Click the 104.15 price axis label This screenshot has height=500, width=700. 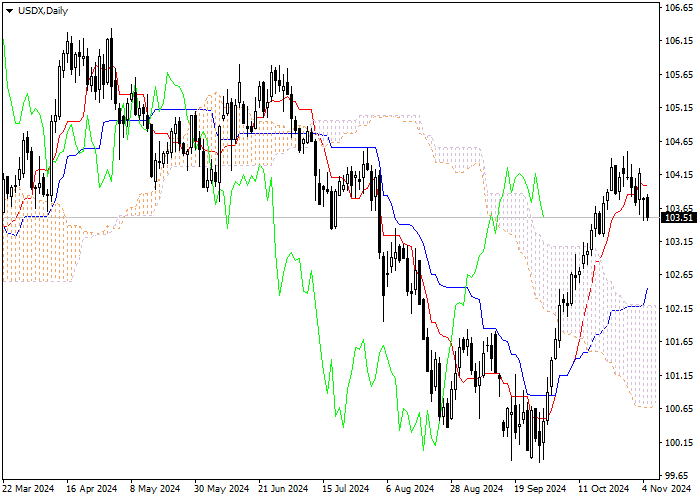point(679,175)
